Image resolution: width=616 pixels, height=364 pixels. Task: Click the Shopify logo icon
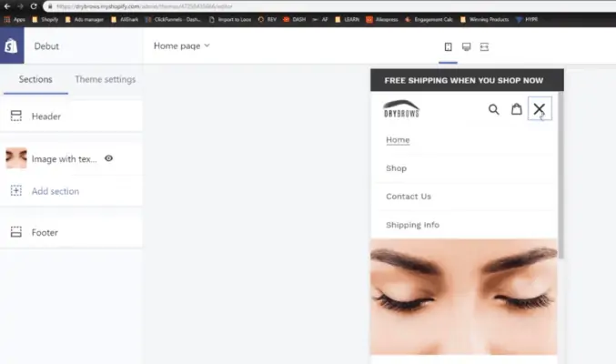coord(12,46)
